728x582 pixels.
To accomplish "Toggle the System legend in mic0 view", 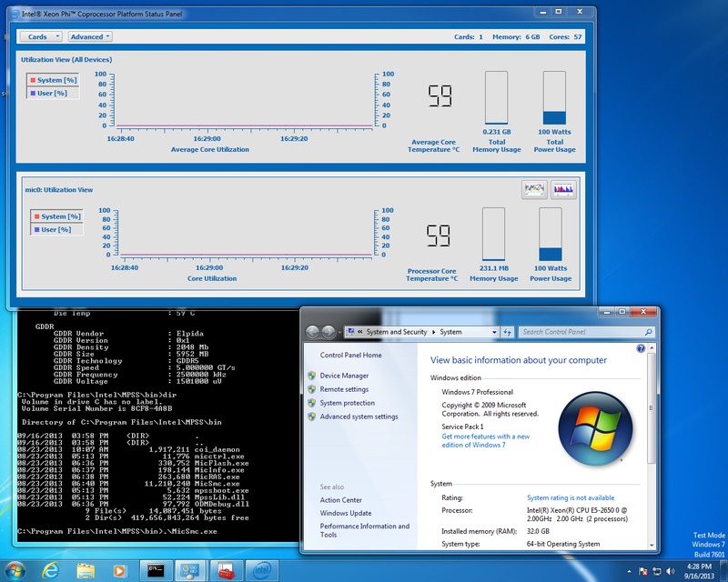I will tap(56, 216).
